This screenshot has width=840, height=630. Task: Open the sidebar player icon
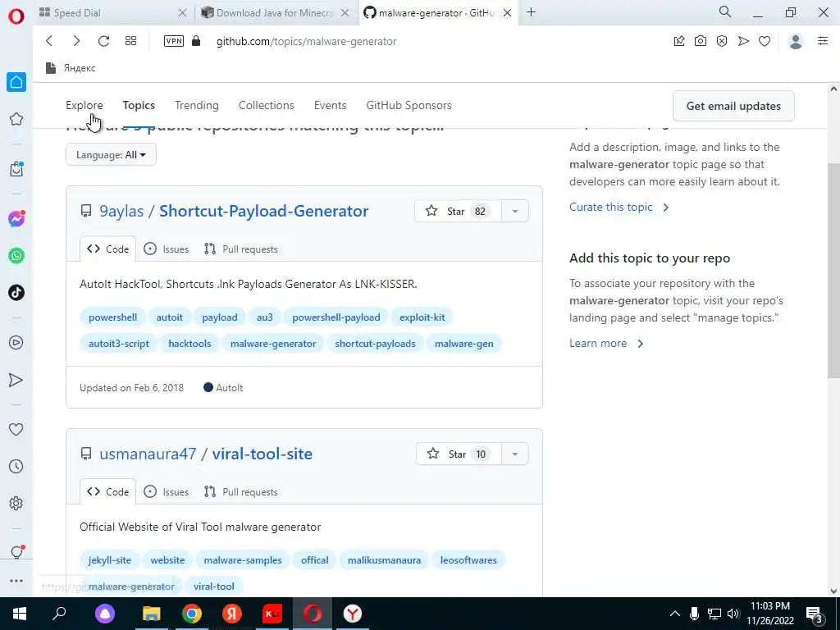point(16,343)
